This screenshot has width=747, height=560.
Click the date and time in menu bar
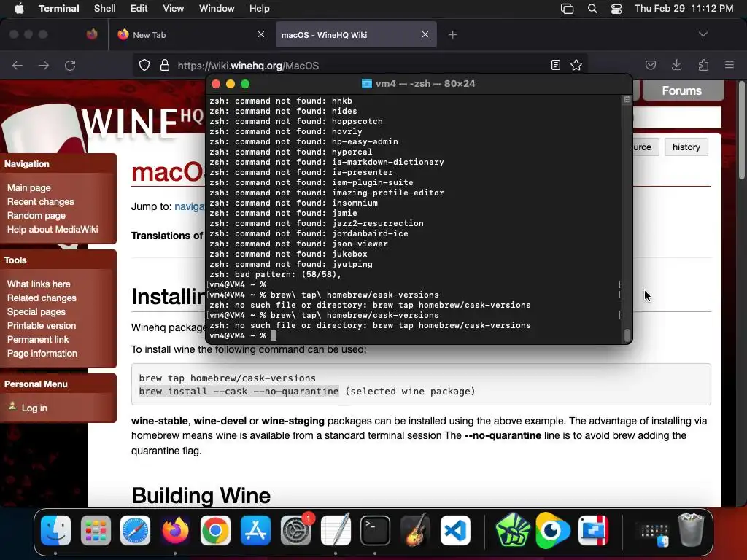point(684,9)
